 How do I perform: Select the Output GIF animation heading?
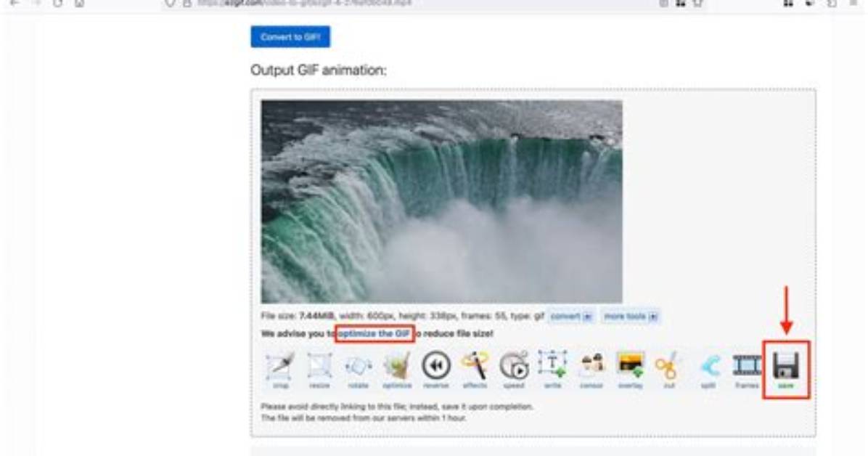tap(319, 70)
